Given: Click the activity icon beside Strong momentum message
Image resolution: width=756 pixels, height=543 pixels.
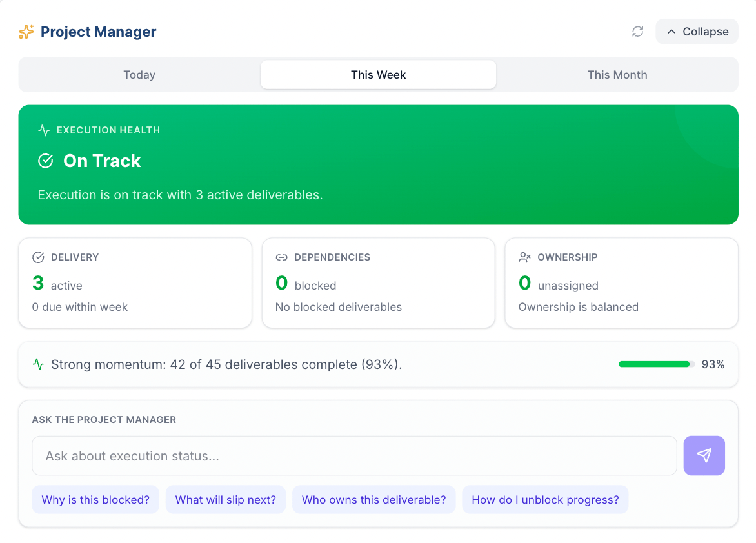Looking at the screenshot, I should pyautogui.click(x=39, y=364).
